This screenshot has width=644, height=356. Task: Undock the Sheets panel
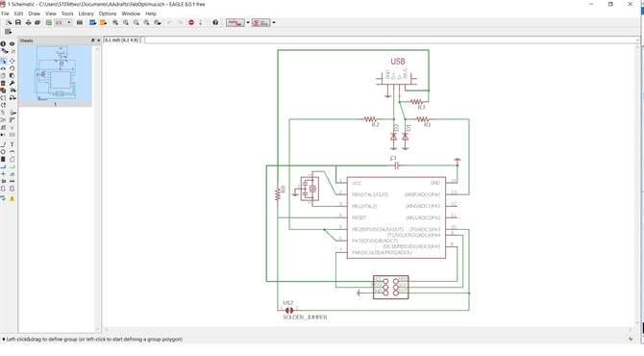(93, 40)
